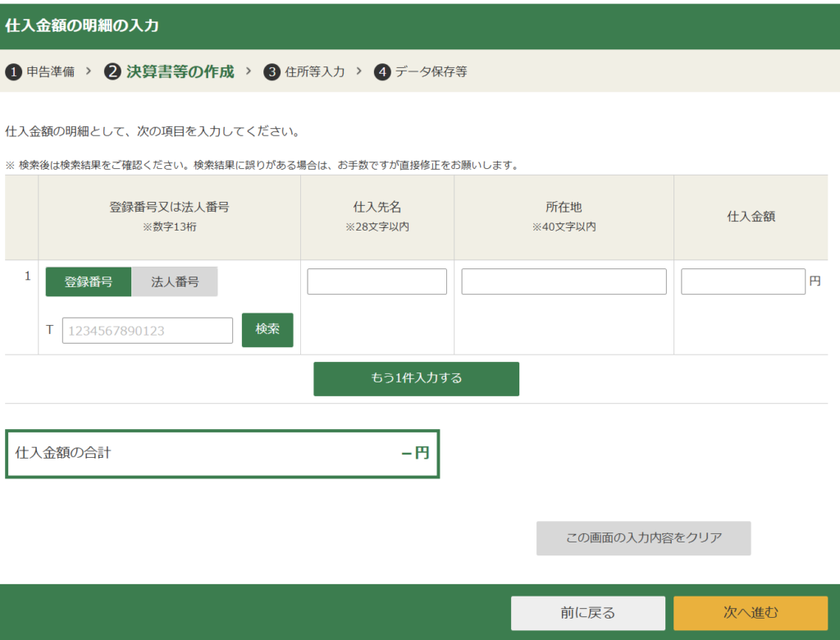The width and height of the screenshot is (840, 640).
Task: Click the 所在地 address input field
Action: pyautogui.click(x=564, y=281)
